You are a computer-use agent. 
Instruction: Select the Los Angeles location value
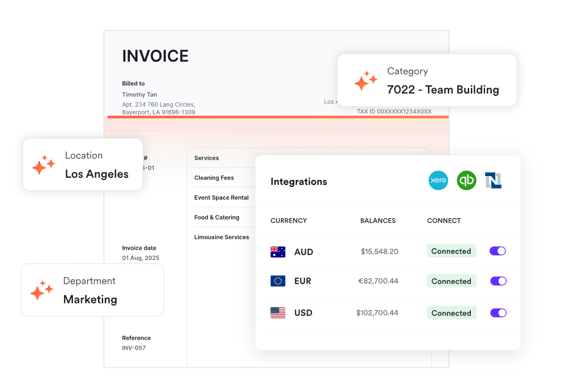(97, 174)
